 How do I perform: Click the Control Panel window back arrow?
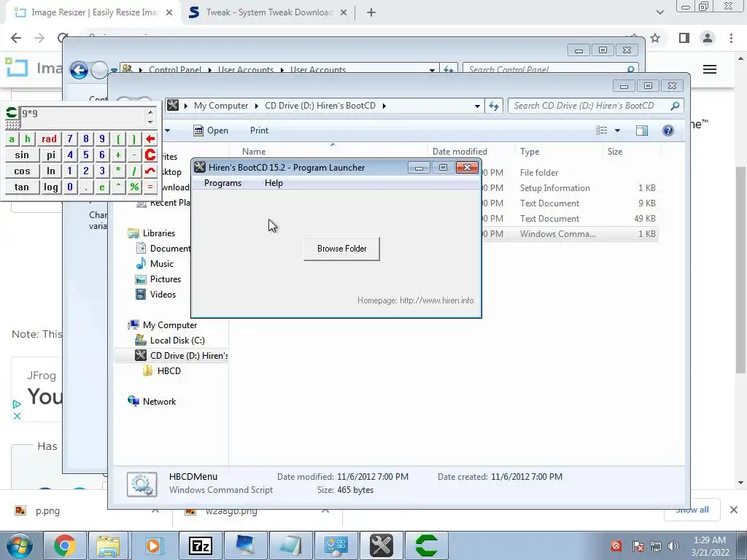79,70
